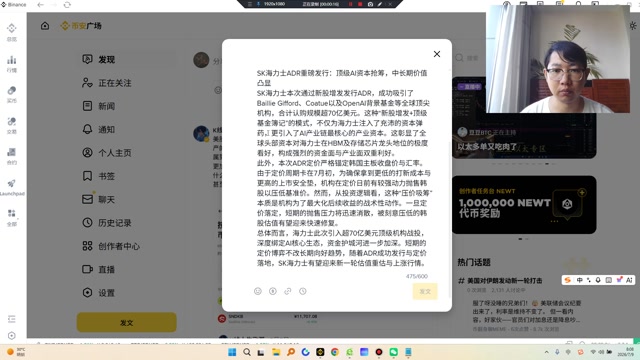The image size is (640, 360).
Task: Click the Sogou input method S icon
Action: point(567,280)
